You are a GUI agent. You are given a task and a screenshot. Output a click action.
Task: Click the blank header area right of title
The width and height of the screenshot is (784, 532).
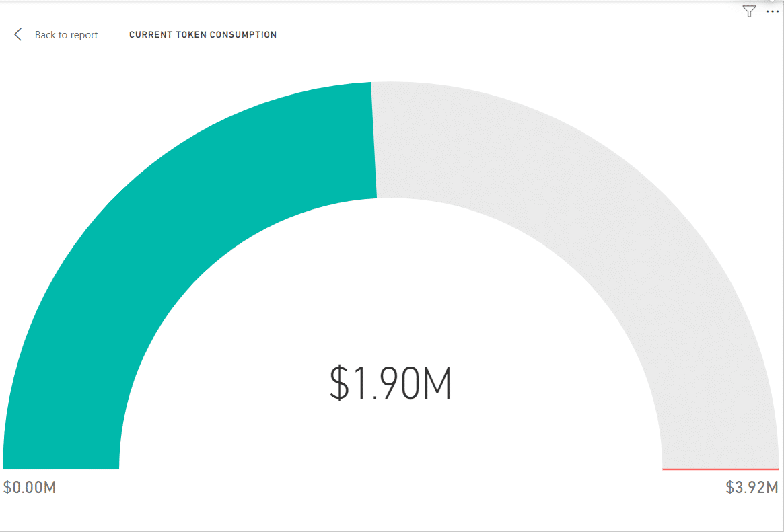[x=500, y=35]
